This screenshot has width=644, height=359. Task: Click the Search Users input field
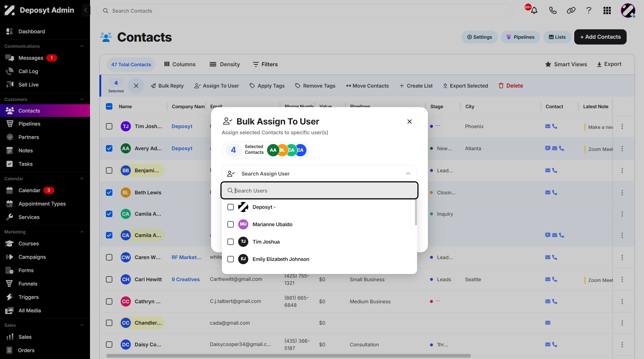click(319, 191)
